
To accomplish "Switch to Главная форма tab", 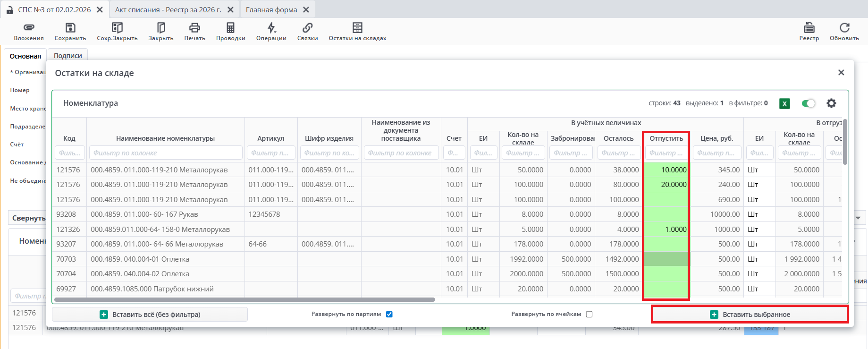I will [x=271, y=10].
